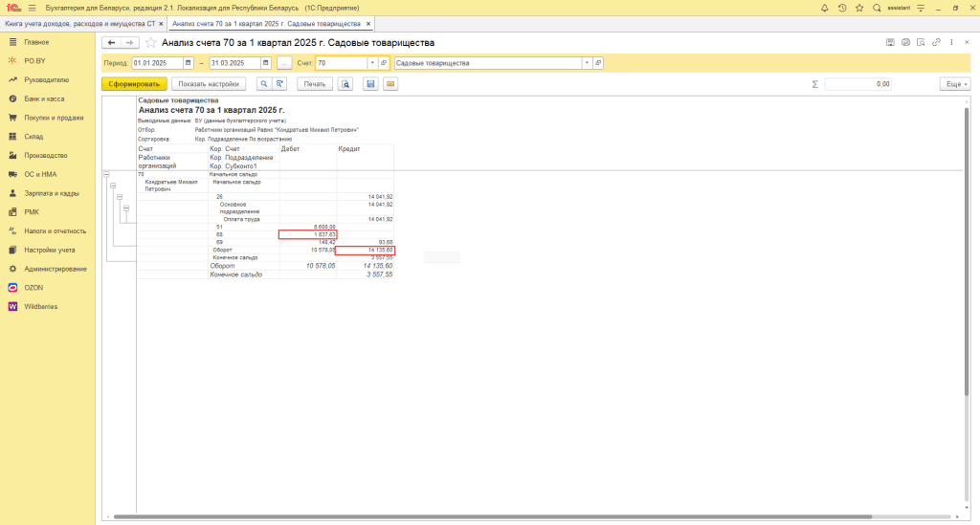The height and width of the screenshot is (525, 980).
Task: Open the РМК section
Action: (32, 211)
